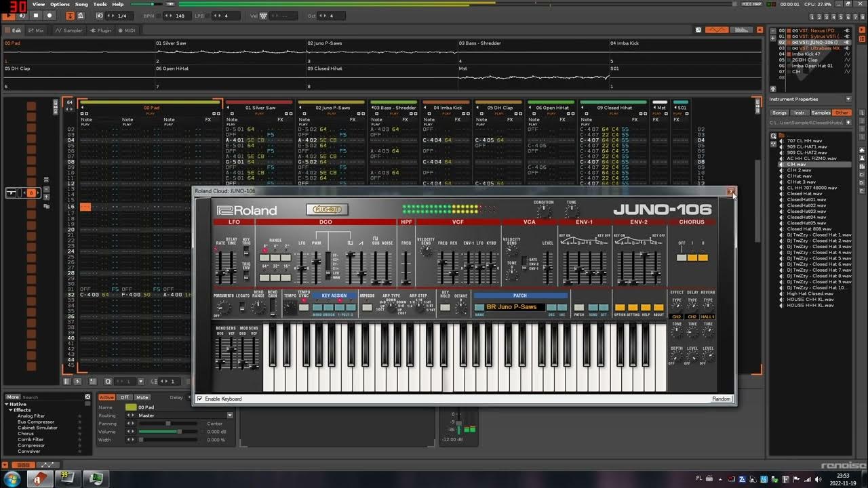Image resolution: width=868 pixels, height=488 pixels.
Task: Select Samples tab in disk browser
Action: pos(821,113)
